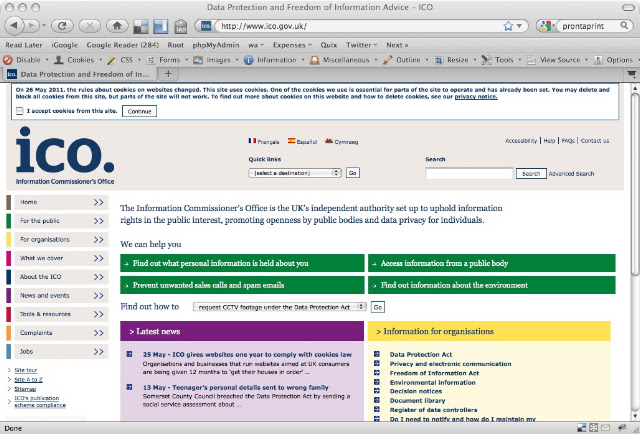Click the Stop loading X button
This screenshot has height=434, width=640.
coord(90,26)
